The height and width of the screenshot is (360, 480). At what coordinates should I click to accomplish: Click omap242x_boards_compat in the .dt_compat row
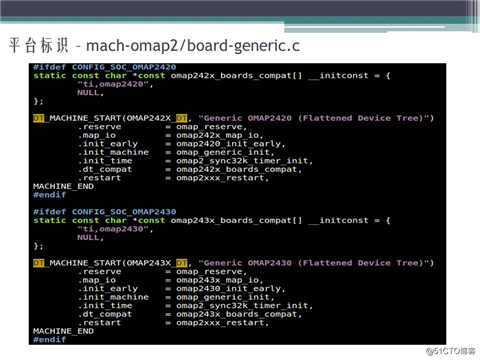pos(237,169)
